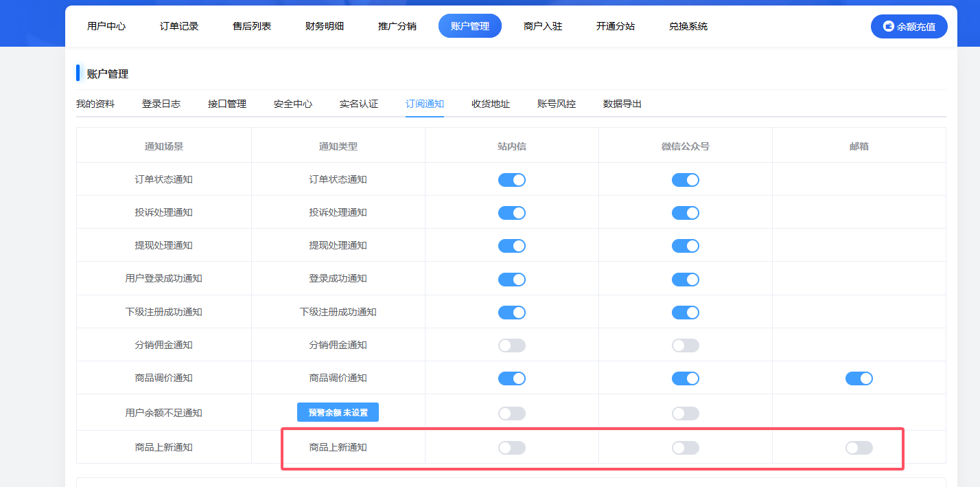Toggle 站内信 for 下级注册成功通知
The image size is (980, 487).
click(512, 312)
